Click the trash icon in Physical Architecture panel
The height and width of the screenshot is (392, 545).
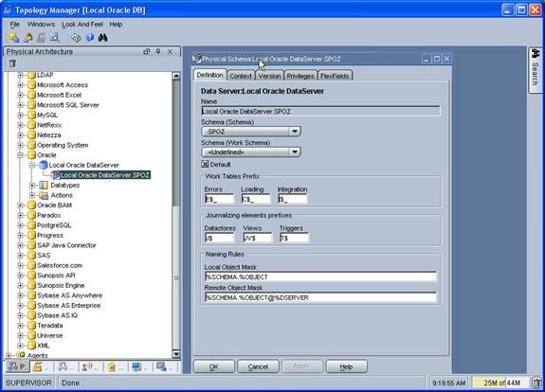[x=12, y=63]
